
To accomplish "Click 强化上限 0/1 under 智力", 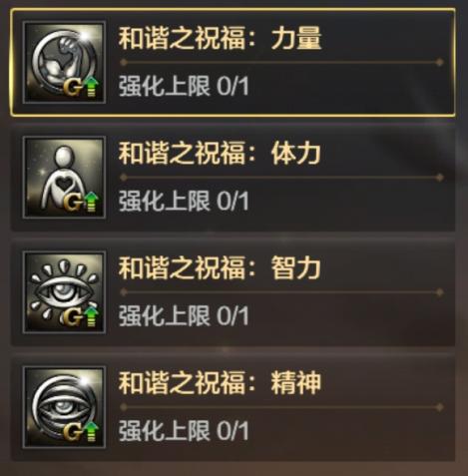I will 184,316.
